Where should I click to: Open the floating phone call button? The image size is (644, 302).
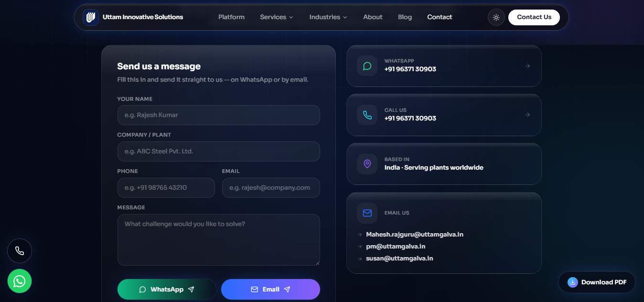coord(20,251)
